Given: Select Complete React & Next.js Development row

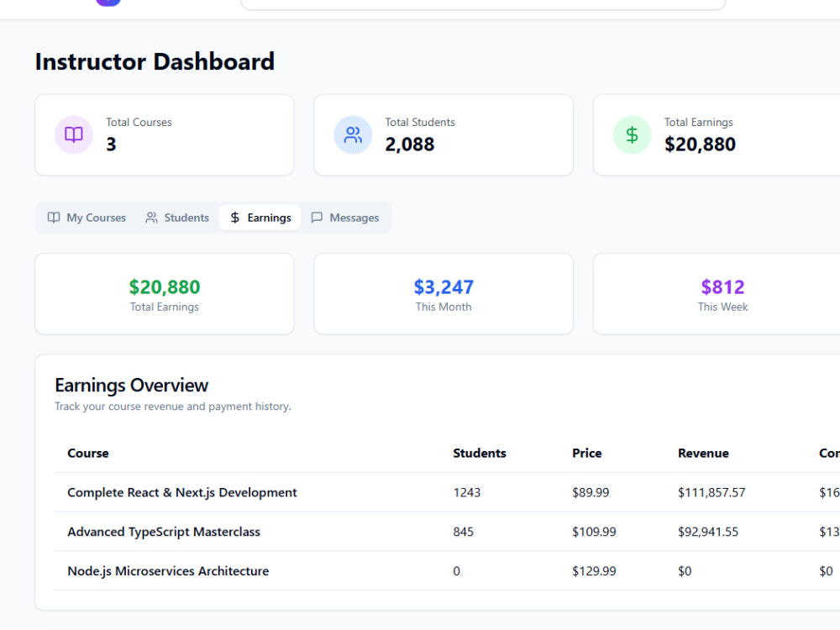Looking at the screenshot, I should pos(447,492).
